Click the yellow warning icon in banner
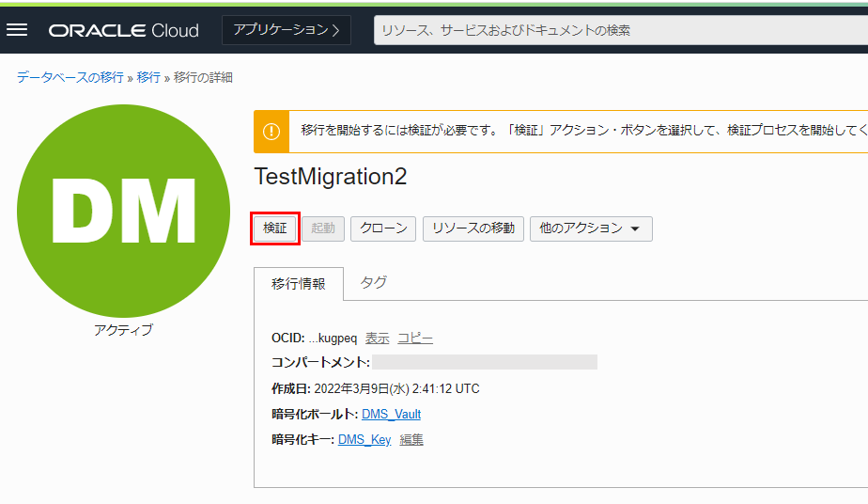Viewport: 868px width, 504px height. (x=271, y=131)
